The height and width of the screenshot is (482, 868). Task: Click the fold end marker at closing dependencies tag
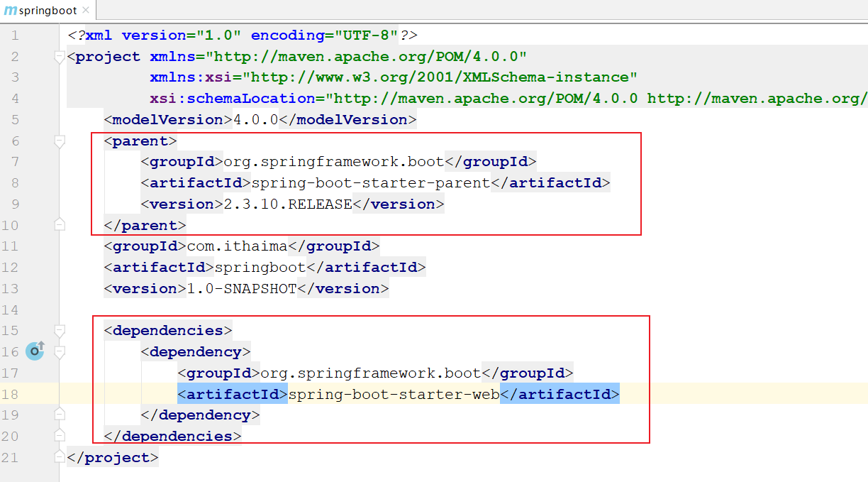point(60,436)
